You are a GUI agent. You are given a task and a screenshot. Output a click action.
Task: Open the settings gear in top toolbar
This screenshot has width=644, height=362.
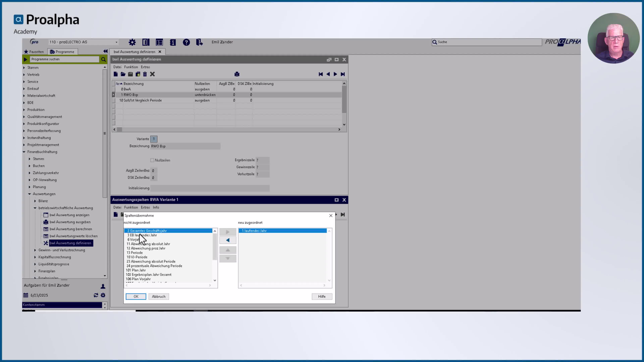click(x=132, y=42)
